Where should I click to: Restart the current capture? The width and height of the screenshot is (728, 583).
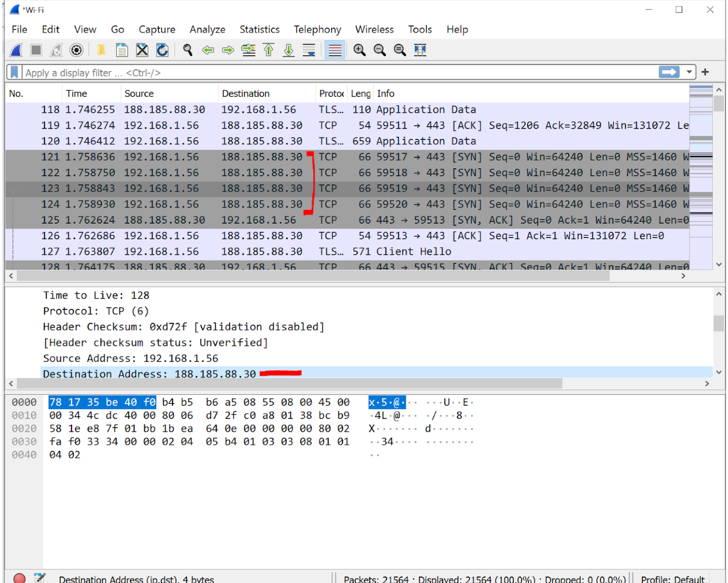(56, 50)
